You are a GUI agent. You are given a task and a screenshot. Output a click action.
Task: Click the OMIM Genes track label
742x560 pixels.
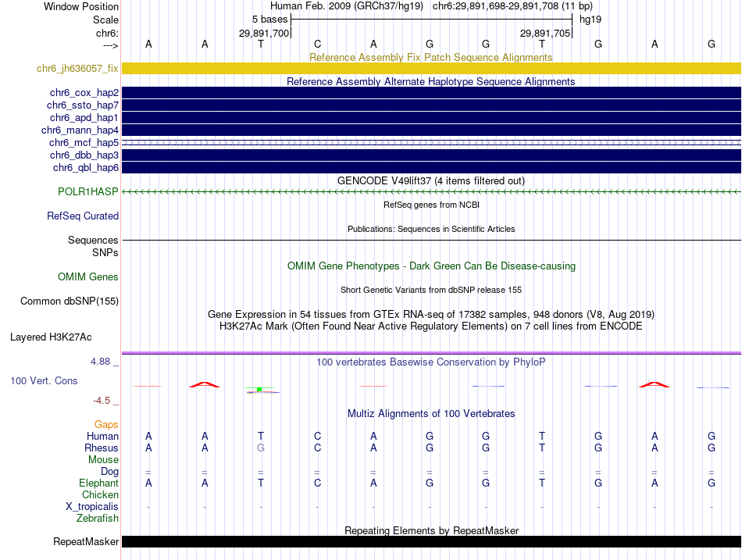(88, 277)
